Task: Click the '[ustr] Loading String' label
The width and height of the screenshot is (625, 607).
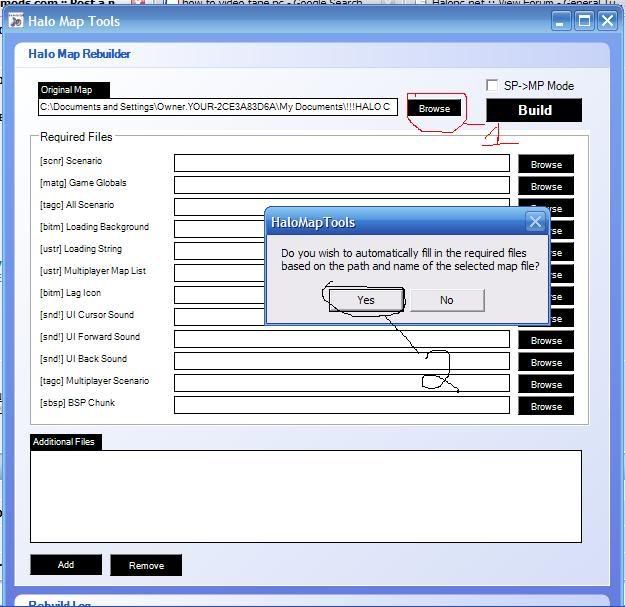Action: coord(81,249)
